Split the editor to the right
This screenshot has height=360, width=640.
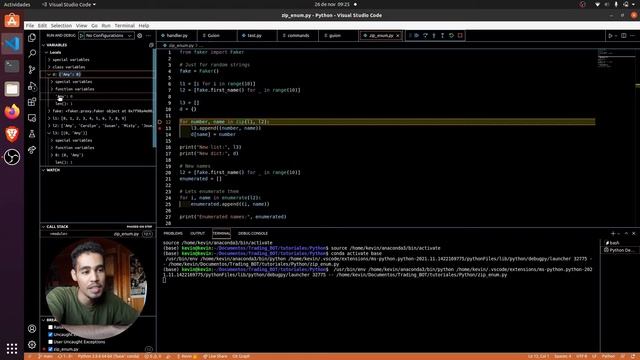pos(624,36)
